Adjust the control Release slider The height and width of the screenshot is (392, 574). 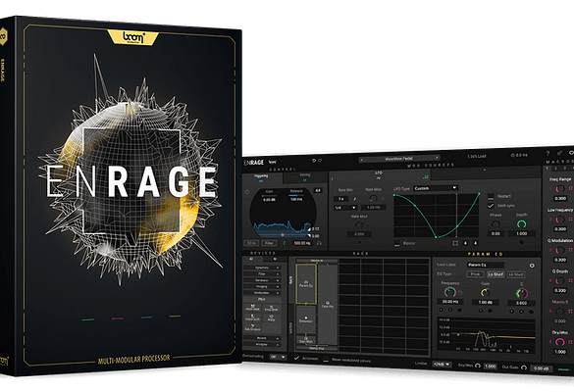[x=295, y=195]
